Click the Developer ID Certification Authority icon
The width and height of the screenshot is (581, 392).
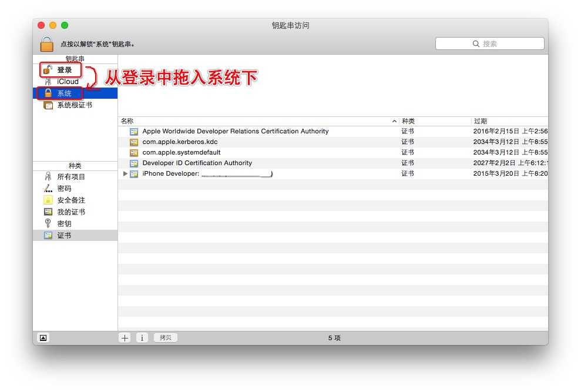134,163
